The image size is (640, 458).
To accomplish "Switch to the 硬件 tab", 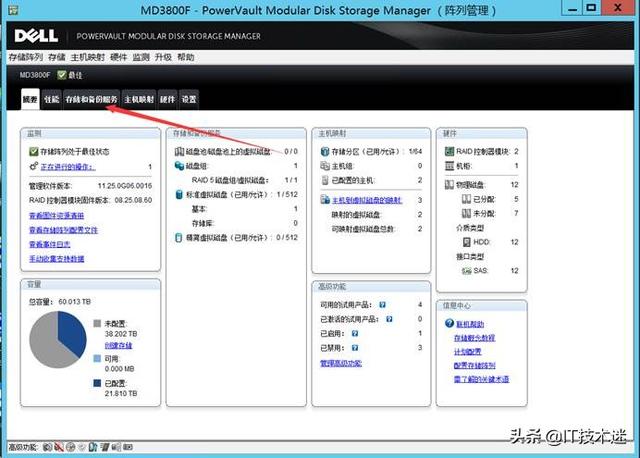I will [x=167, y=99].
